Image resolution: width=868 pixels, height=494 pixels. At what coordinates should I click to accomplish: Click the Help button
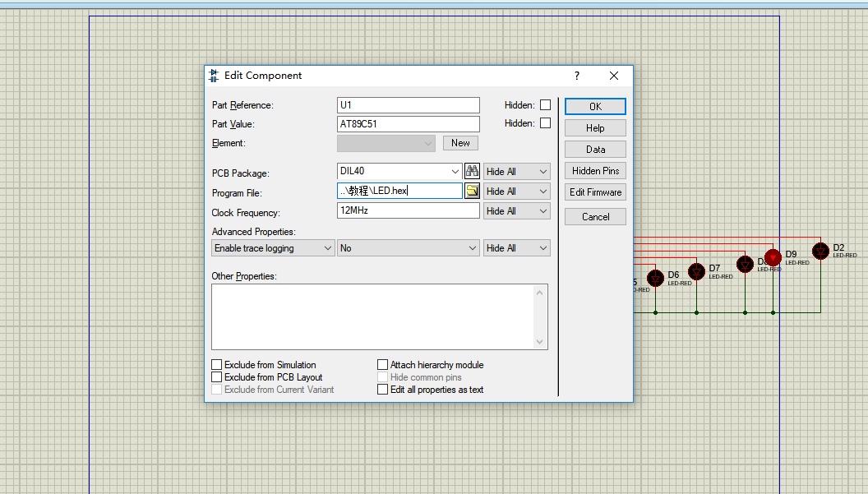point(595,128)
